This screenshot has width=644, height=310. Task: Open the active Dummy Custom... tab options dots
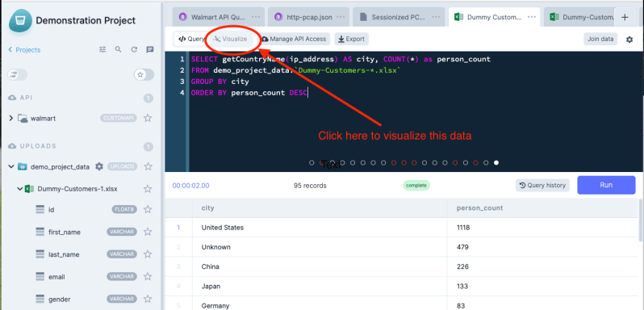[x=532, y=17]
